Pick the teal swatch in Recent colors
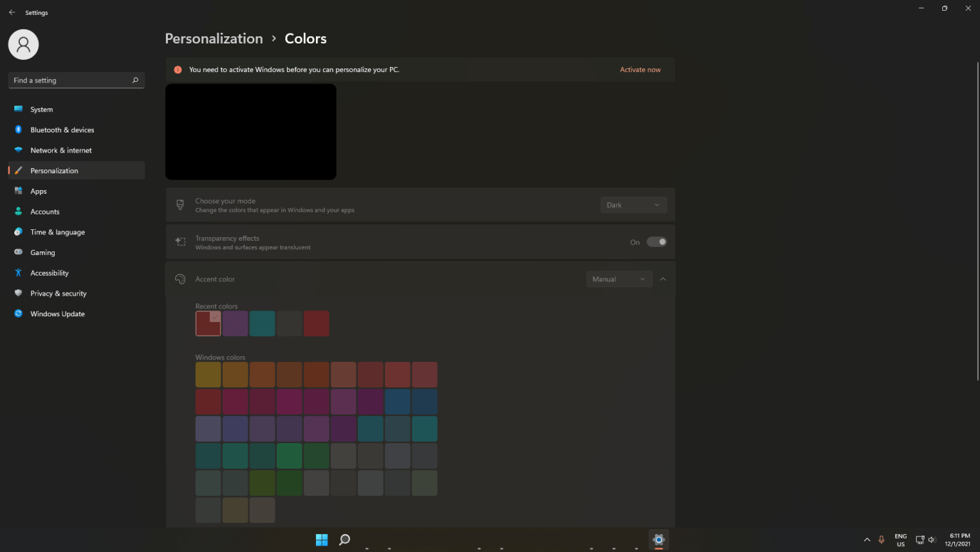This screenshot has width=980, height=552. [x=262, y=323]
